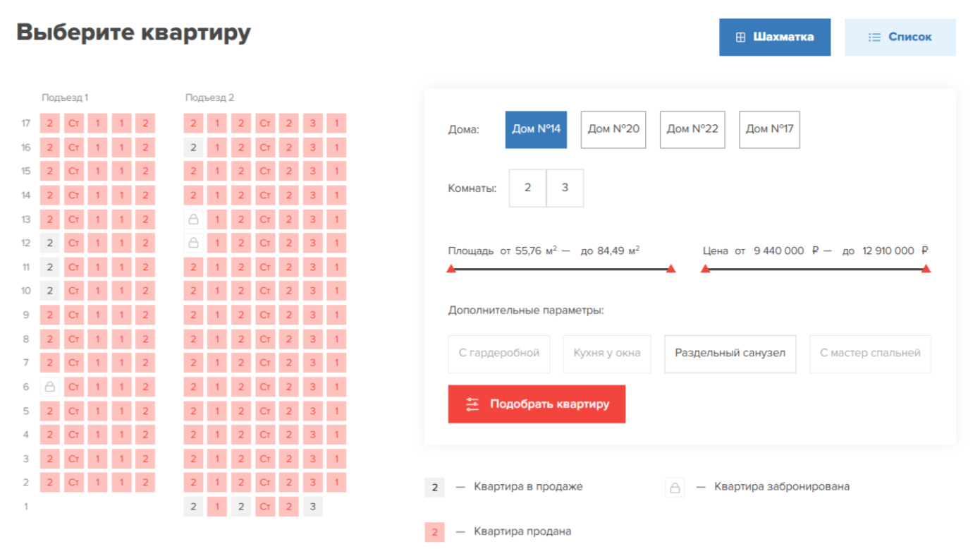Open the available 2-room apartment on floor 16
The width and height of the screenshot is (980, 549).
[x=193, y=147]
